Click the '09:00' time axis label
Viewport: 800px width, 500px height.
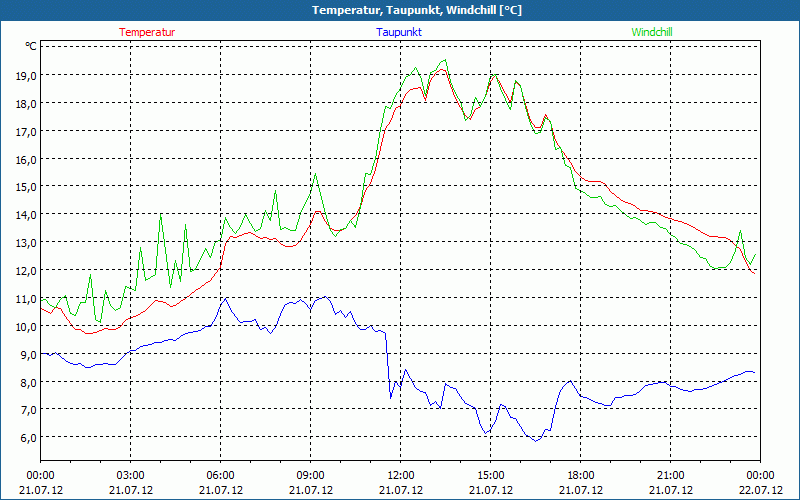pyautogui.click(x=310, y=476)
